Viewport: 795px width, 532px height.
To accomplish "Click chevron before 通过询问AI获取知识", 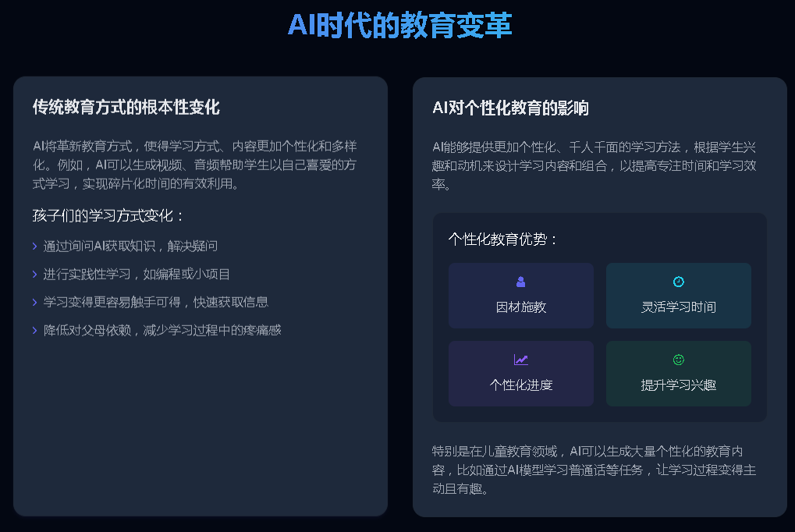I will point(34,246).
